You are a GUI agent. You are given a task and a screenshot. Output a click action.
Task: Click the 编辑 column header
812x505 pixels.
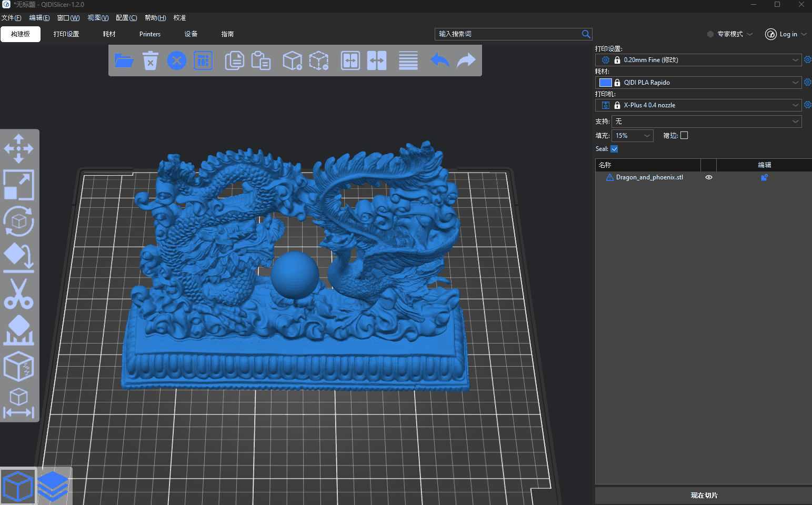tap(764, 165)
